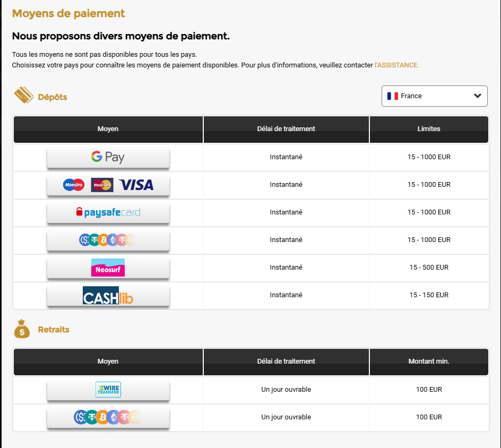Click the deposits Délai de traitement header
501x448 pixels.
(x=286, y=129)
